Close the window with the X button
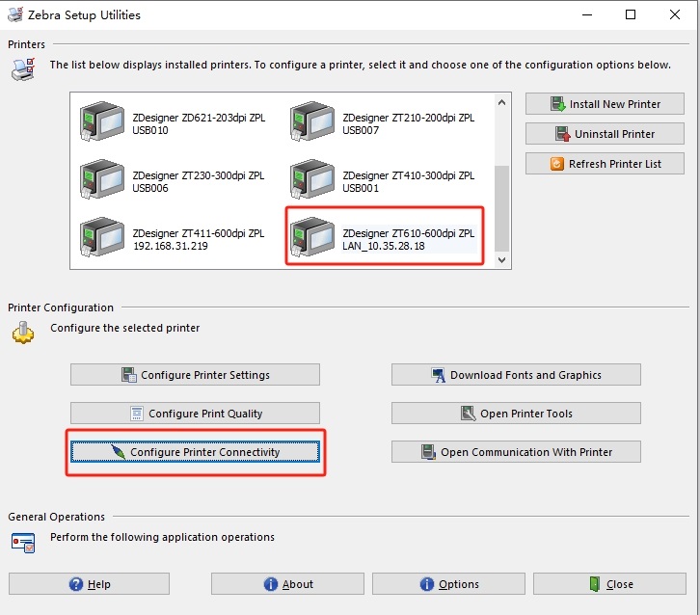Screen dimensions: 700x615 (x=675, y=14)
